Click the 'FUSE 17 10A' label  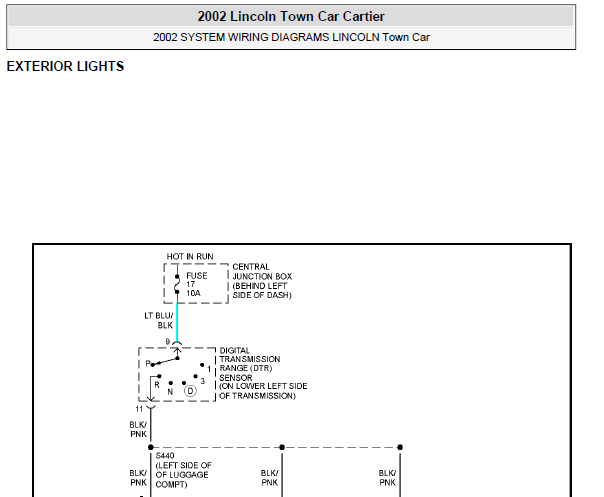[x=196, y=285]
